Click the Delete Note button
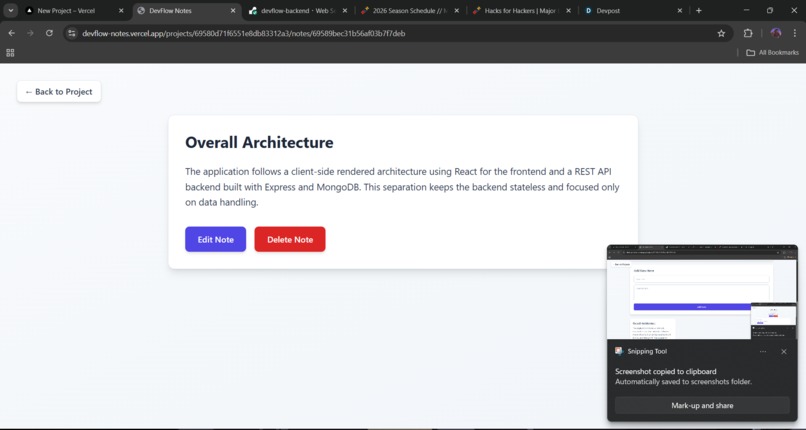The image size is (806, 430). pyautogui.click(x=290, y=239)
